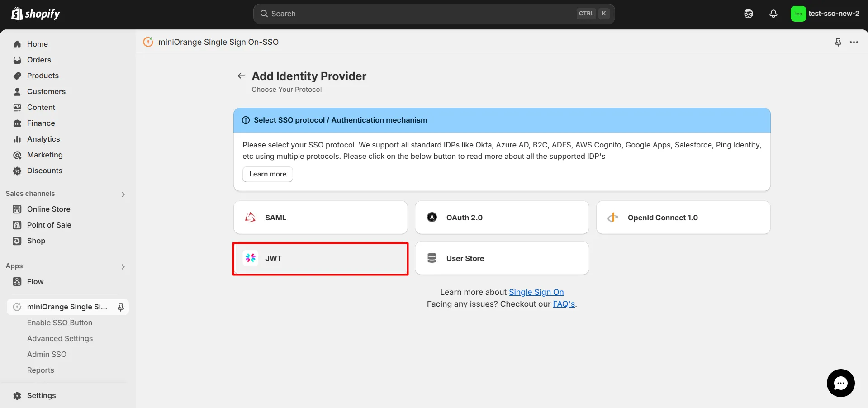The image size is (868, 408).
Task: Click the 'Choose Your Protocol' subtitle
Action: point(287,90)
